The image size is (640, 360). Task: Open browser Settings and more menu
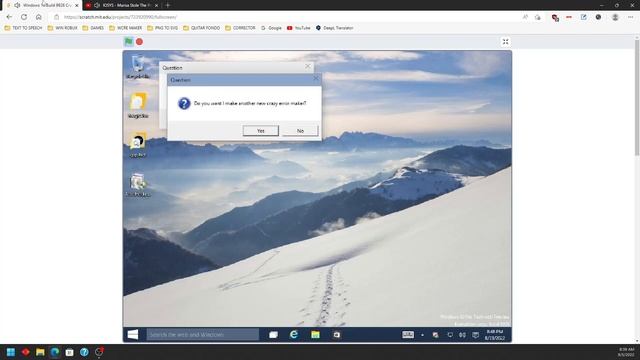tap(630, 17)
